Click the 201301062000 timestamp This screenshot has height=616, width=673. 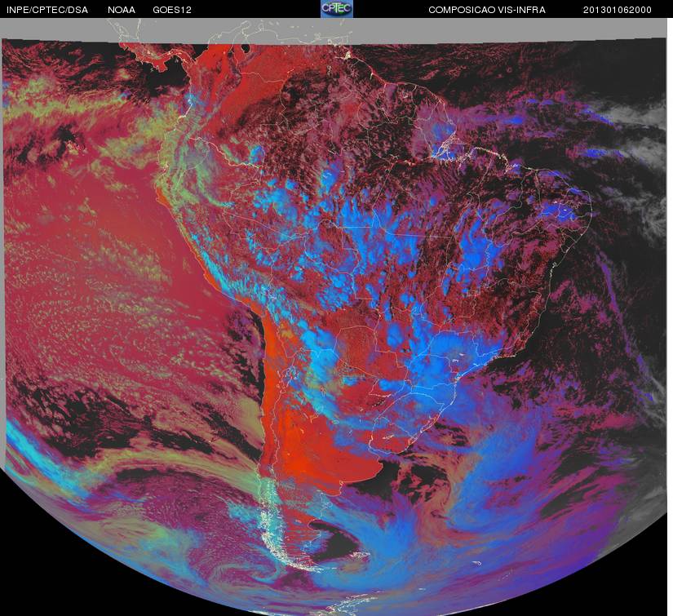tap(618, 10)
